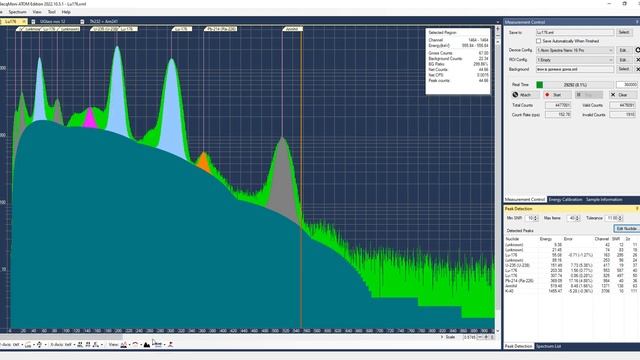Click the first X-axis zoom icon
This screenshot has width=640, height=360.
click(x=80, y=345)
